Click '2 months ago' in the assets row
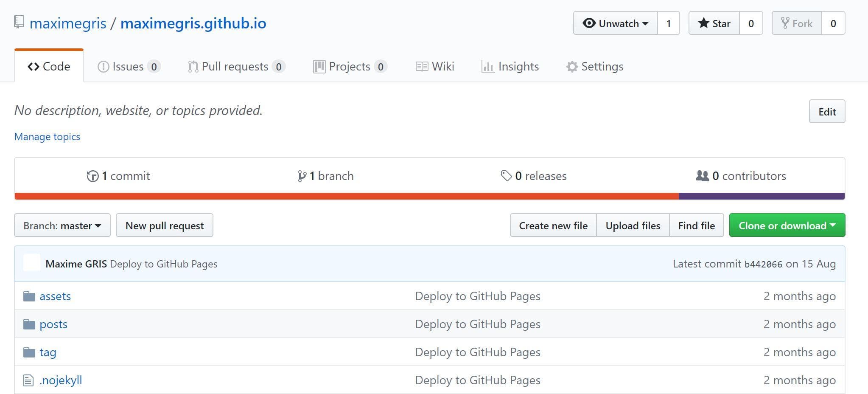The height and width of the screenshot is (394, 868). 800,296
